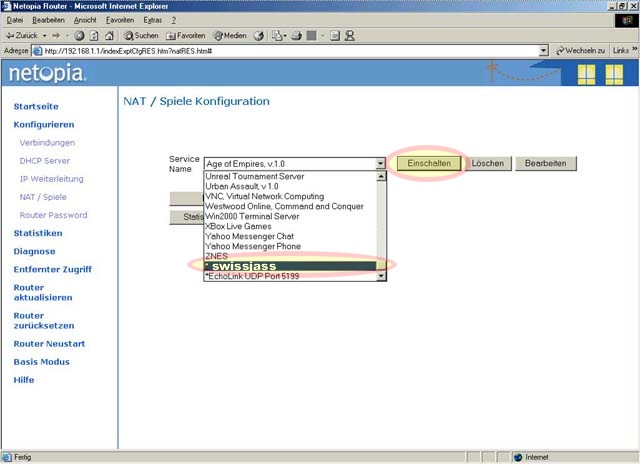Screen dimensions: 640x464
Task: Open the Medien toolbar button
Action: [230, 36]
